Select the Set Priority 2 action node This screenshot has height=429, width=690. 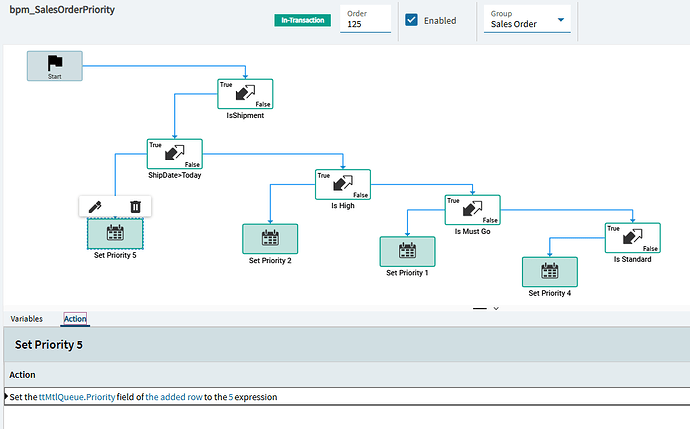click(x=270, y=239)
